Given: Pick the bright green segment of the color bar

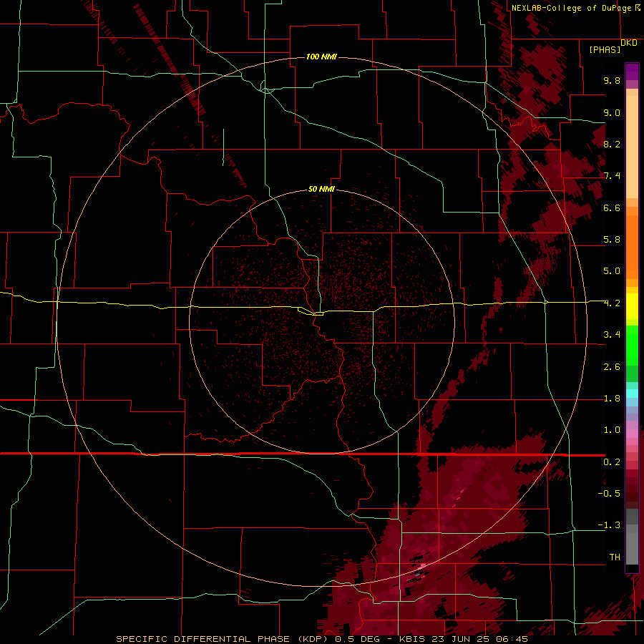Looking at the screenshot, I should [x=632, y=346].
